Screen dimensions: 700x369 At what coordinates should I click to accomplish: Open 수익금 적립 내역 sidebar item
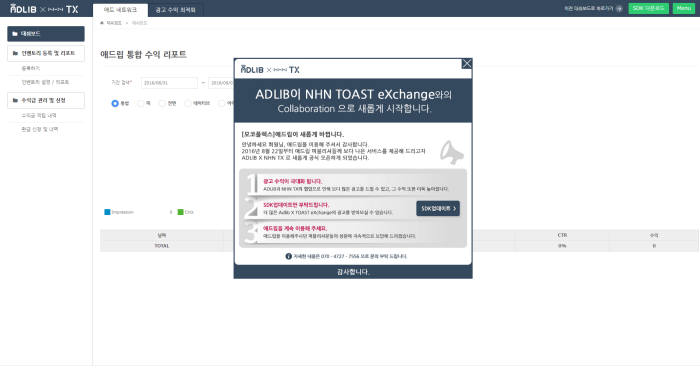coord(39,116)
